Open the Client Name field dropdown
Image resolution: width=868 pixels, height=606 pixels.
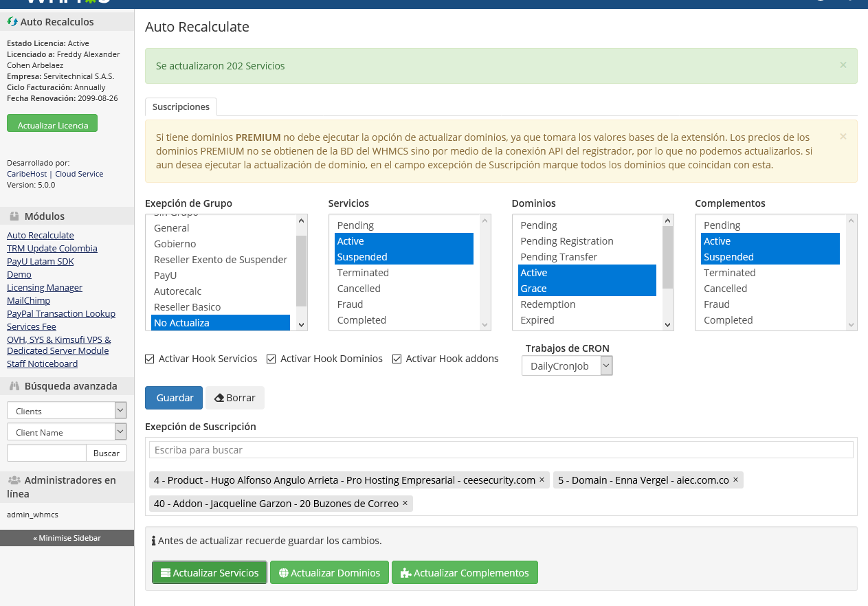[67, 432]
